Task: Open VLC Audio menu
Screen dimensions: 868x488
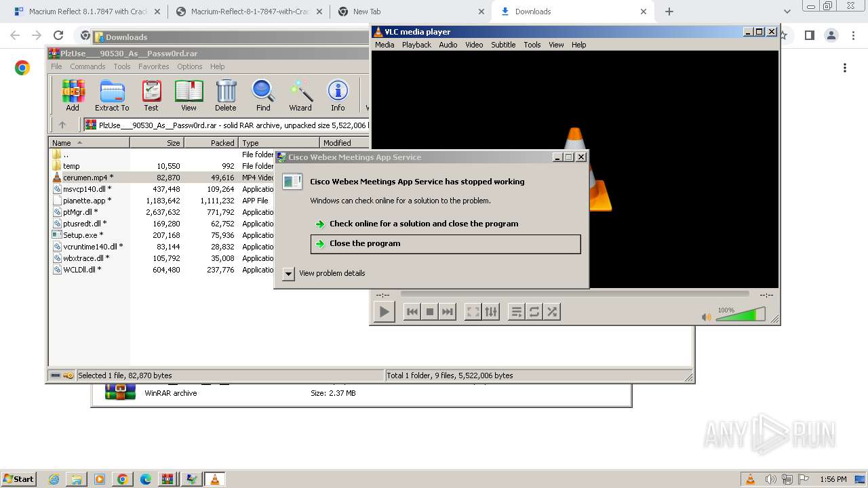Action: tap(448, 45)
